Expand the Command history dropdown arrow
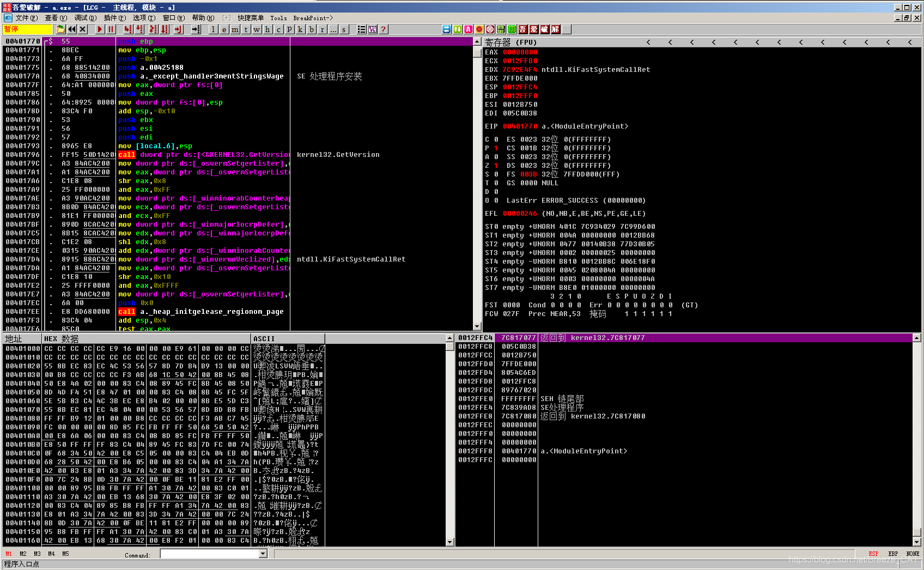The image size is (924, 570). point(263,554)
